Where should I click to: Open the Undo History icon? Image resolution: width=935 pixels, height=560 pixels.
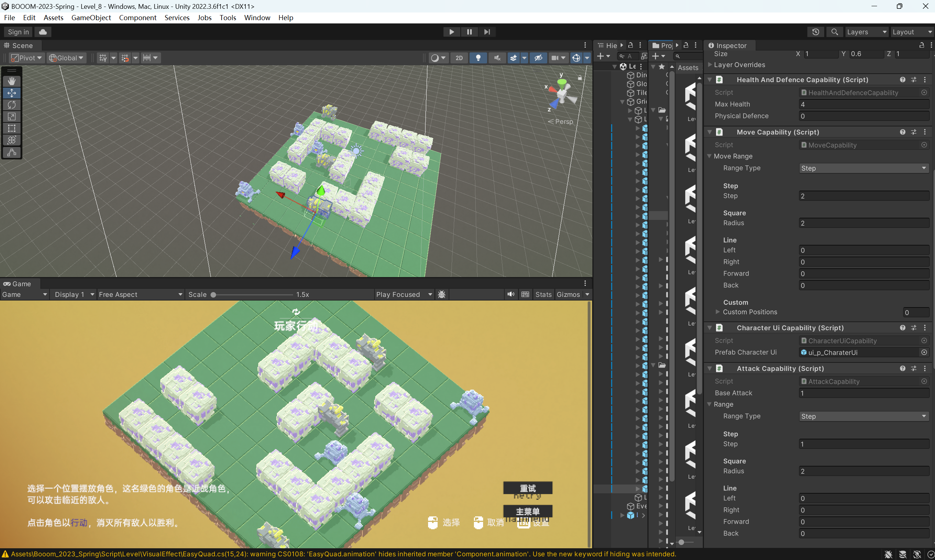pos(815,32)
